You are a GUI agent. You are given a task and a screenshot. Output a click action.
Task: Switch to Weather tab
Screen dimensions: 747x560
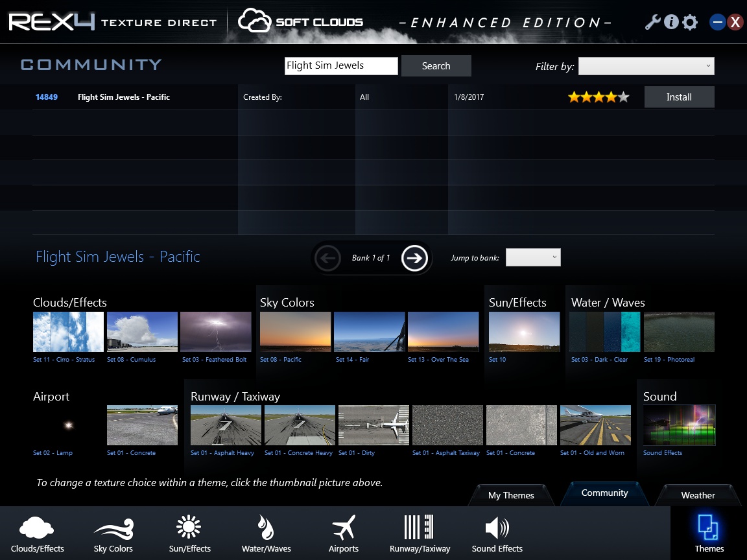click(x=698, y=495)
